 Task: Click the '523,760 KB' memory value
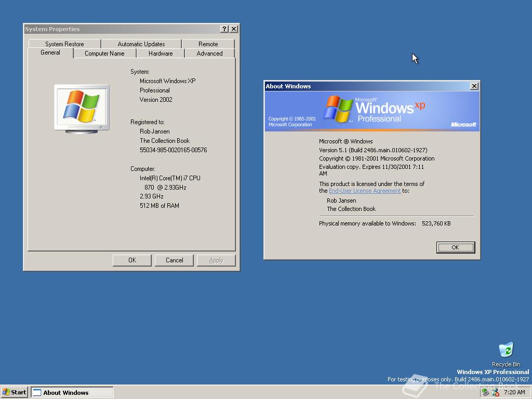point(436,223)
